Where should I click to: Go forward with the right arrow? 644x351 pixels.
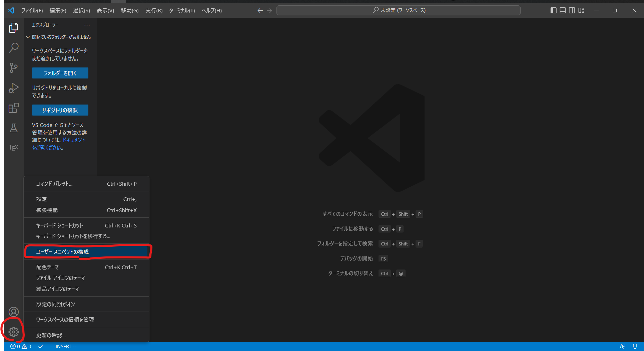pos(269,11)
